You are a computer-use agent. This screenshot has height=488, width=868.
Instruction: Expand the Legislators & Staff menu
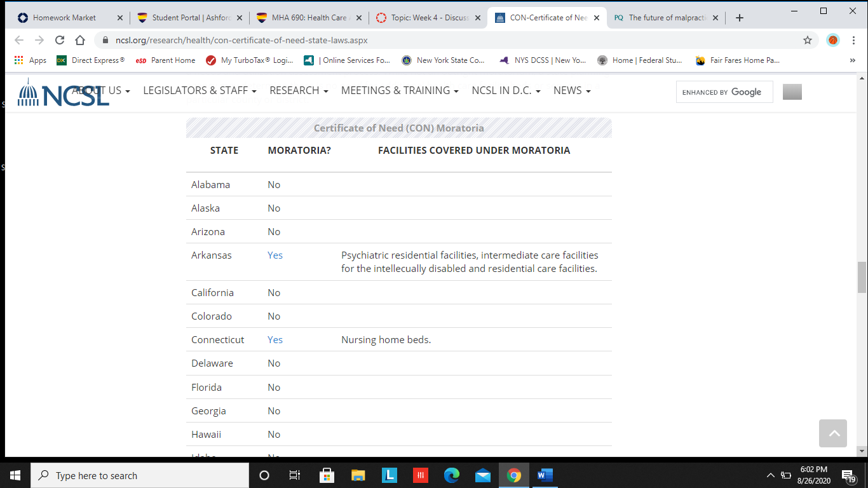[x=200, y=91]
